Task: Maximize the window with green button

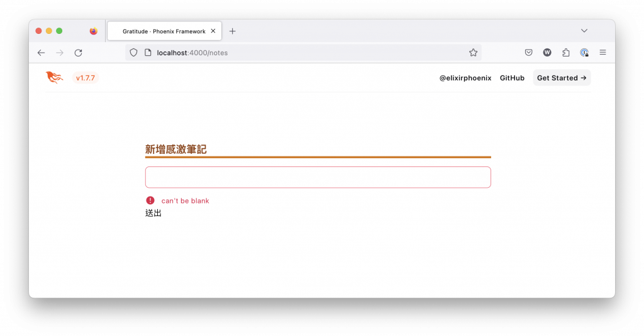Action: pos(59,31)
